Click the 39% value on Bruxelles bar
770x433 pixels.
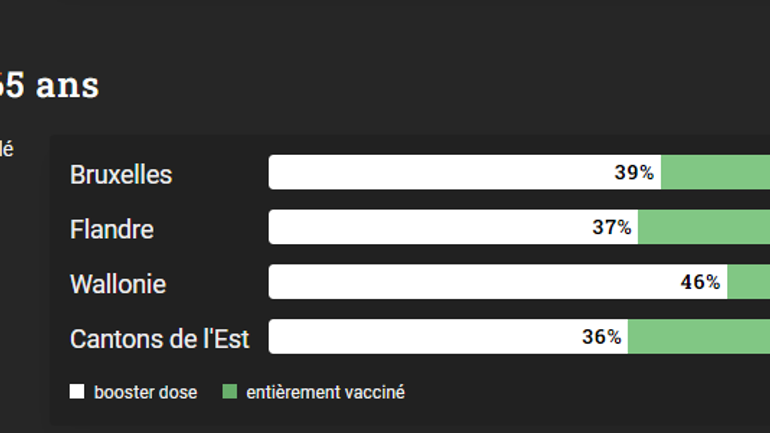[x=634, y=173]
